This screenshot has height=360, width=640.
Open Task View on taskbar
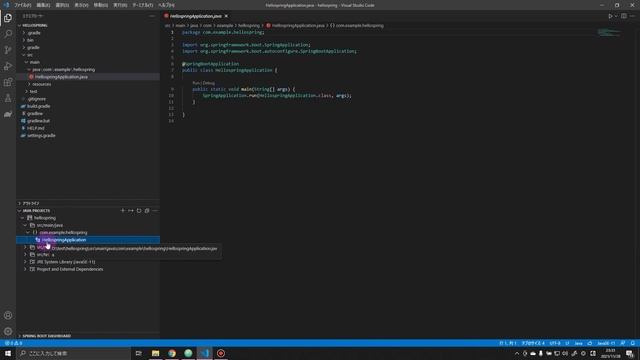pyautogui.click(x=139, y=353)
